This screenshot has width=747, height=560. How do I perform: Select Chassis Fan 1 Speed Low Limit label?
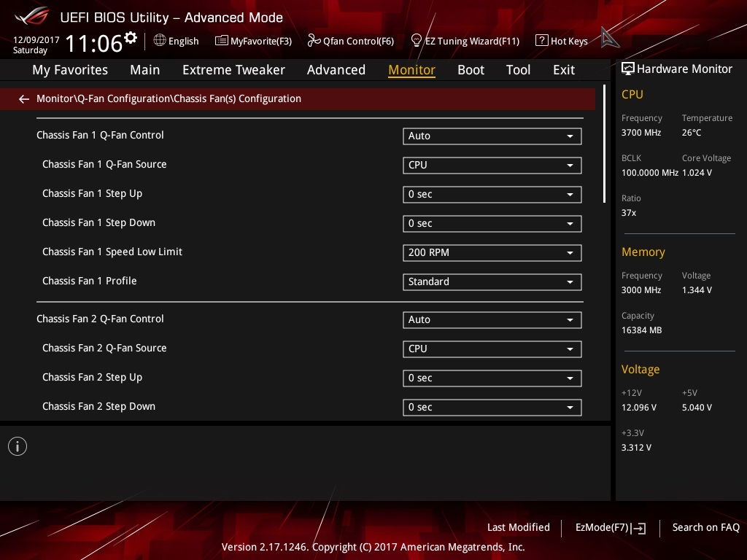coord(112,252)
